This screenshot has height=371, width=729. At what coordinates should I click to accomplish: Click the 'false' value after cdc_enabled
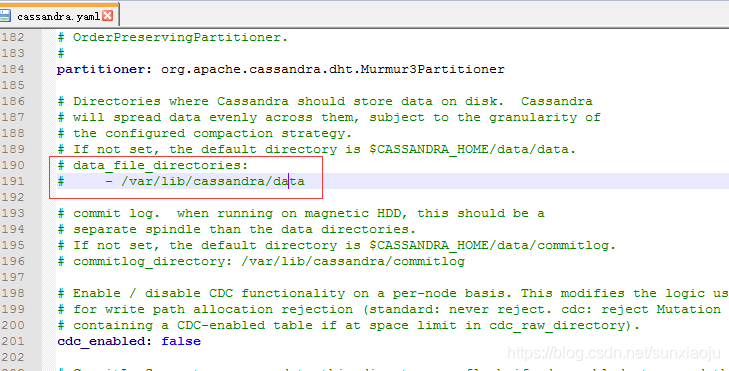(181, 341)
